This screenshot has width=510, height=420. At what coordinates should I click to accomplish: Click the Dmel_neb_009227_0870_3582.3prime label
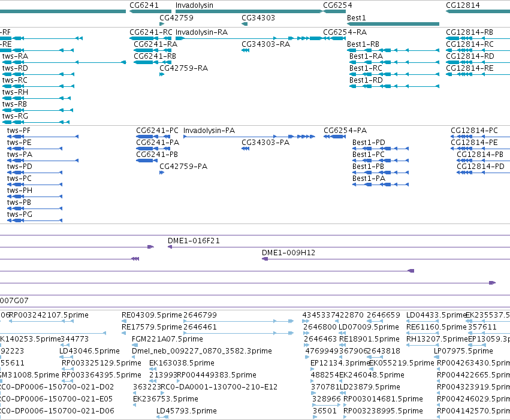pyautogui.click(x=201, y=352)
